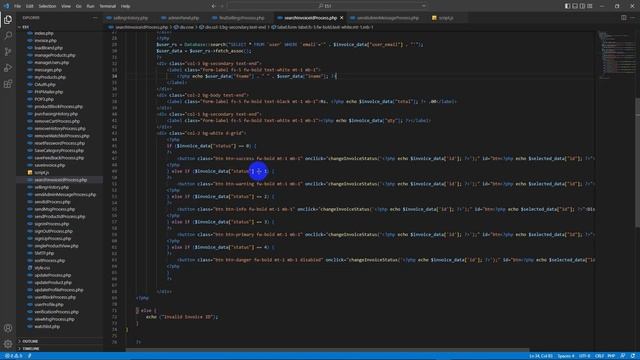Open the Terminal menu
Viewport: 640px width, 360px height.
pos(108,6)
